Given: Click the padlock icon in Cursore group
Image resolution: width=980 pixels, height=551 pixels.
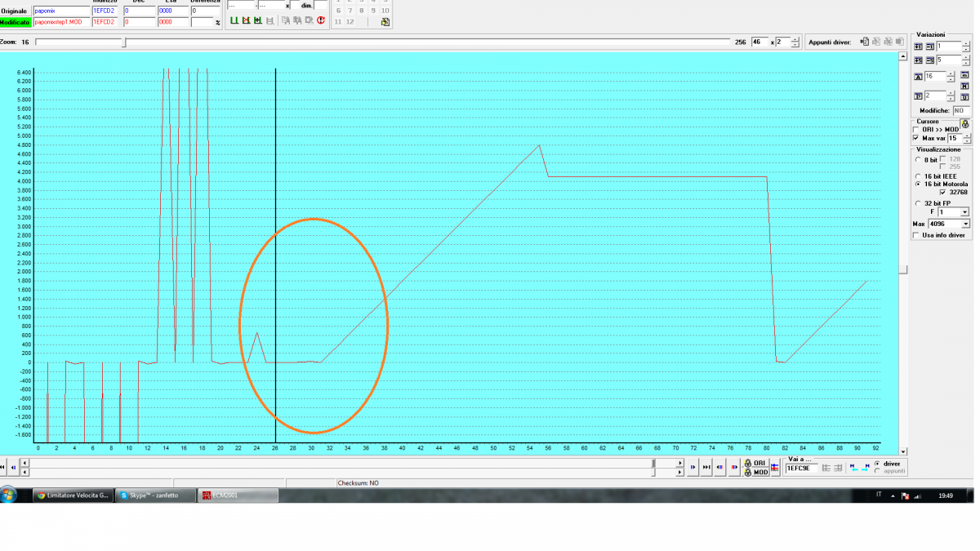Looking at the screenshot, I should (x=965, y=124).
